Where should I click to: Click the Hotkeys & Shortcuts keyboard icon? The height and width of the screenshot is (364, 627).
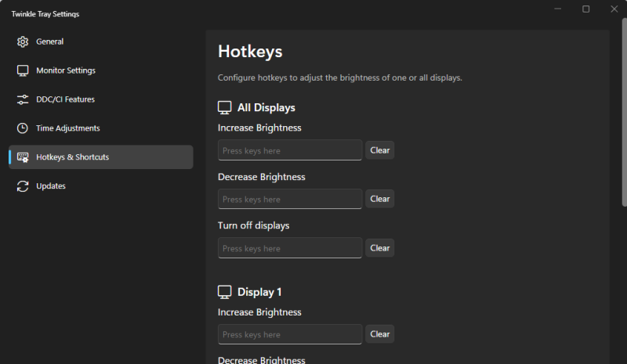(23, 157)
